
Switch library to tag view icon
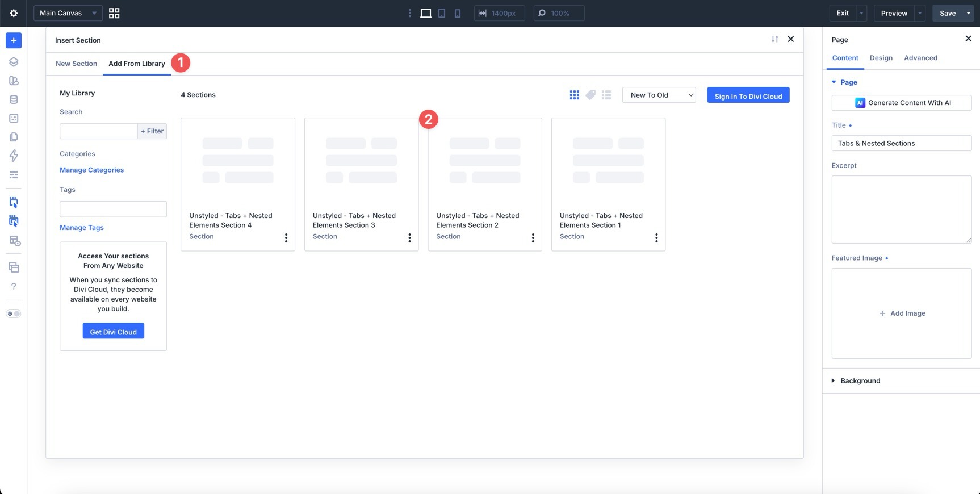[x=590, y=95]
